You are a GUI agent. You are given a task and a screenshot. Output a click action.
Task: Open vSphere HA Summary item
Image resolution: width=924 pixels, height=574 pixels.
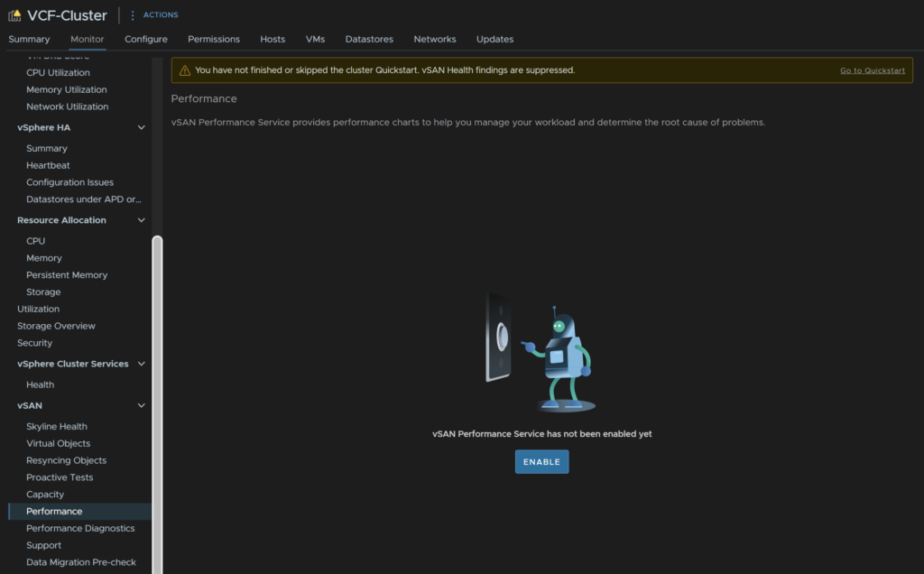tap(47, 149)
